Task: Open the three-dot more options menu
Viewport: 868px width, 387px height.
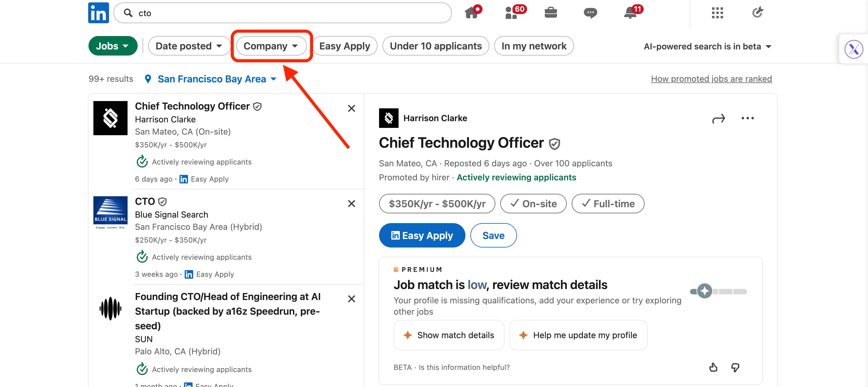Action: tap(747, 118)
